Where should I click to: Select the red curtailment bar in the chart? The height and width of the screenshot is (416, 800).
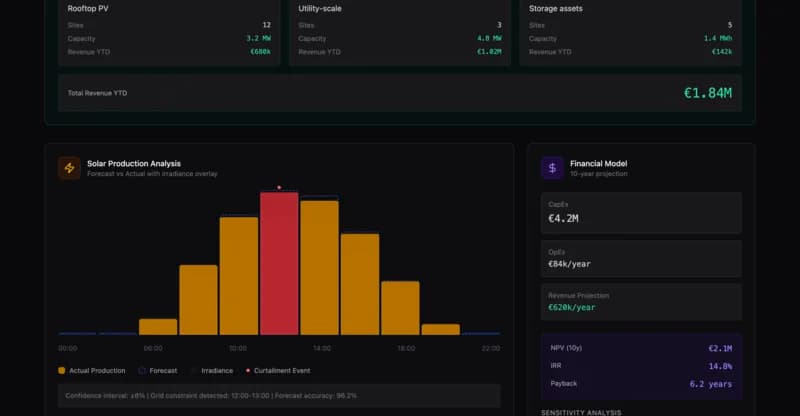[279, 264]
